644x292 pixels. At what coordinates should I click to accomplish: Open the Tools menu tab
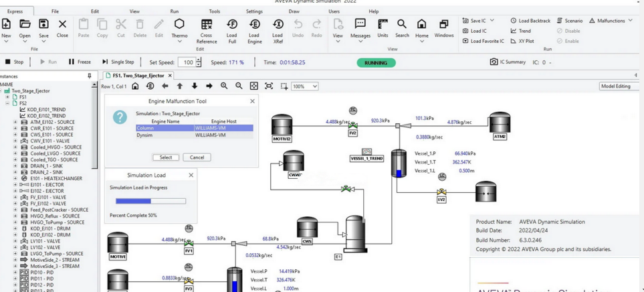tap(215, 11)
